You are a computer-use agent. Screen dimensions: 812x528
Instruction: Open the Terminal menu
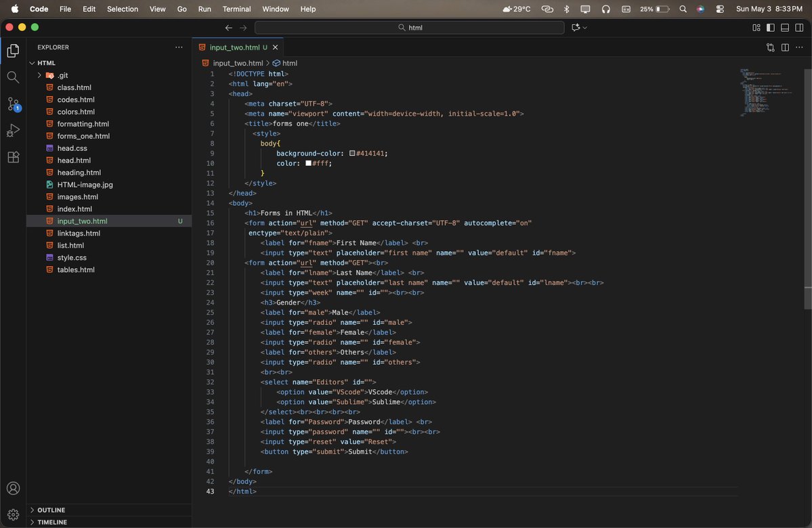[x=236, y=9]
